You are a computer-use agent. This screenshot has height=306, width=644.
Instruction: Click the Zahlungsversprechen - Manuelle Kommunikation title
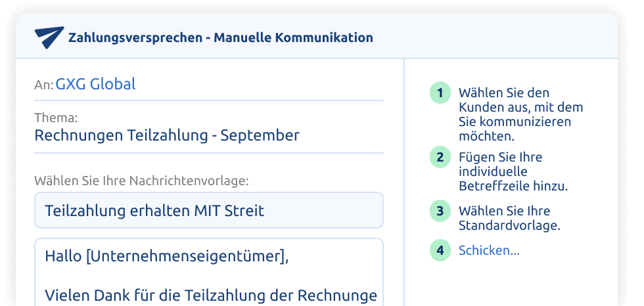[x=221, y=37]
